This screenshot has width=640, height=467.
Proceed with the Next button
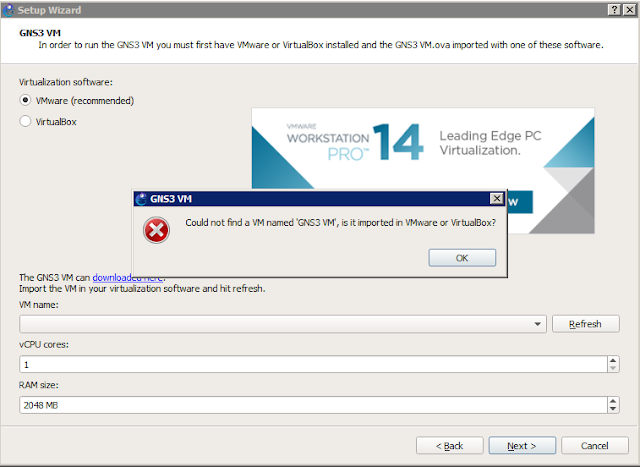click(x=522, y=446)
